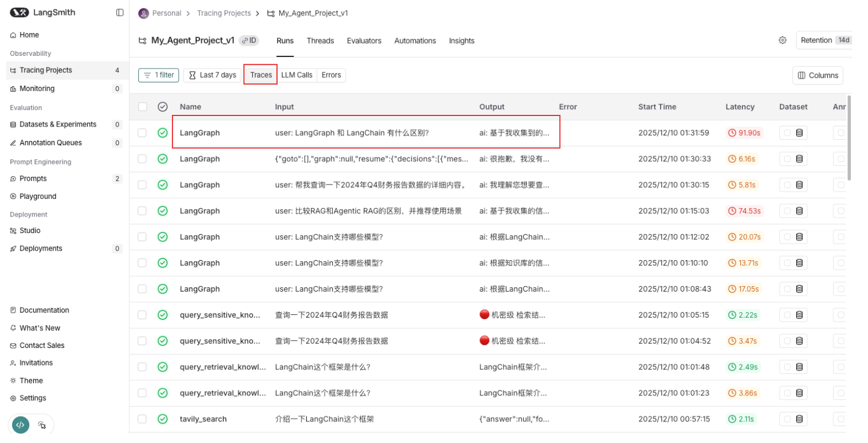Select the LLM Calls view
Viewport: 868px width, 443px height.
(x=296, y=75)
